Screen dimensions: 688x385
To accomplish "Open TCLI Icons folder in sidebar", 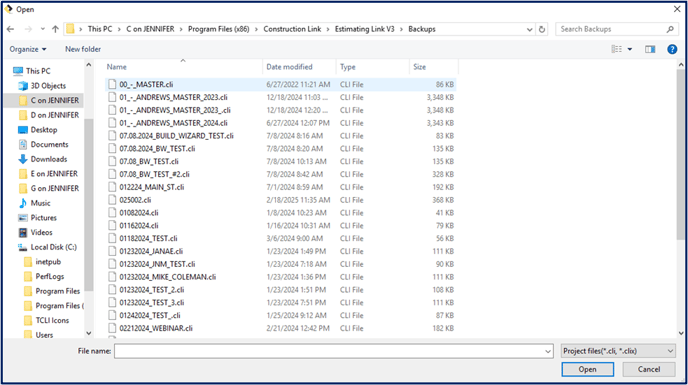I will pyautogui.click(x=52, y=320).
